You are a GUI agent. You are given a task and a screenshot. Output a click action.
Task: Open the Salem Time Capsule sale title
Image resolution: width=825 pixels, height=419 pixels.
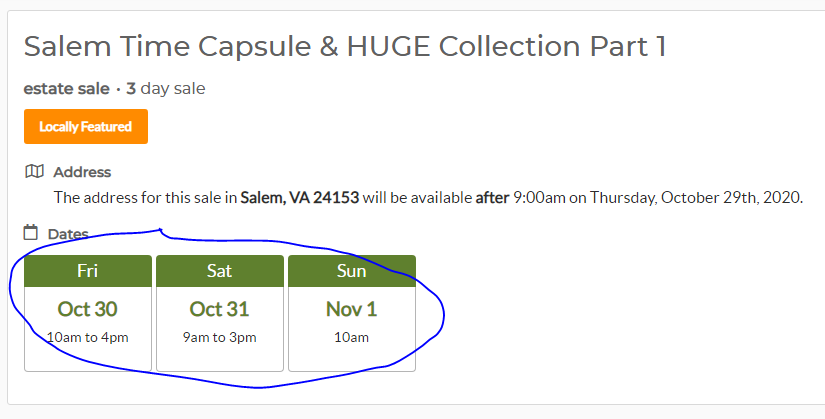click(345, 46)
